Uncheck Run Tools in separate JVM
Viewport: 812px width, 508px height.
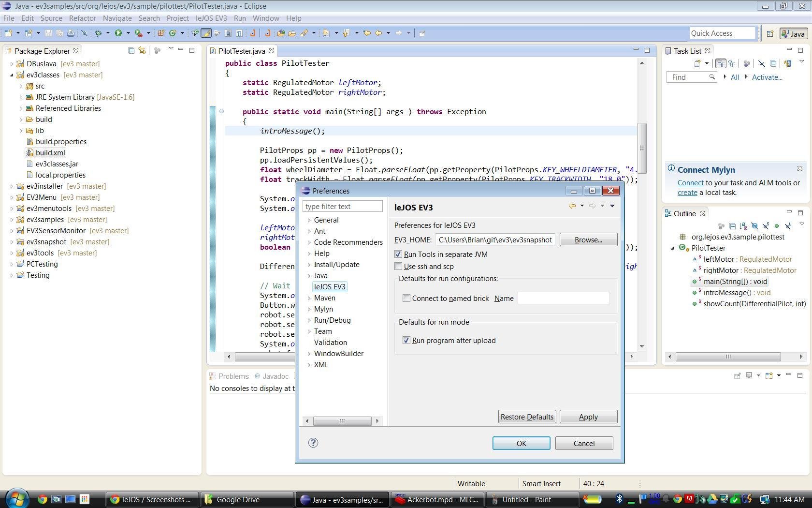click(x=398, y=254)
